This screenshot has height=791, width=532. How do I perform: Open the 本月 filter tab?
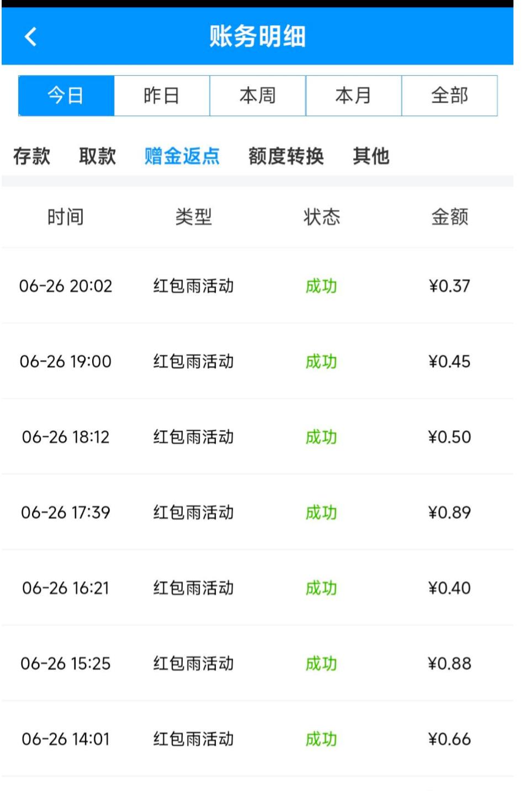point(353,96)
